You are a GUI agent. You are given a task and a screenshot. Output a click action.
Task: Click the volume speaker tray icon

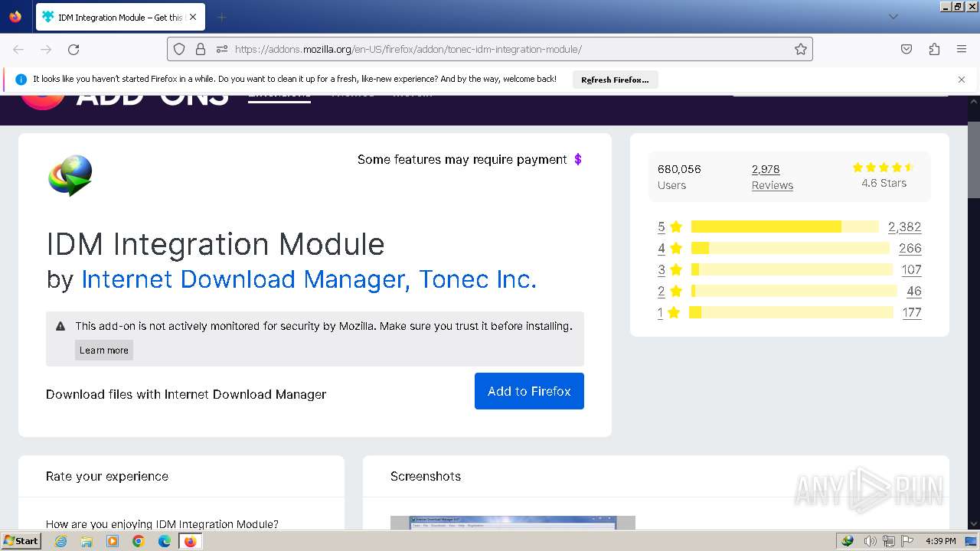click(x=870, y=541)
